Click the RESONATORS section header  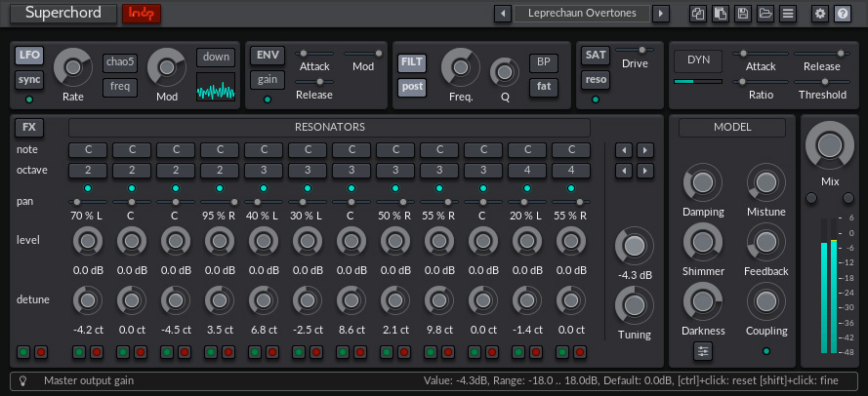click(329, 127)
